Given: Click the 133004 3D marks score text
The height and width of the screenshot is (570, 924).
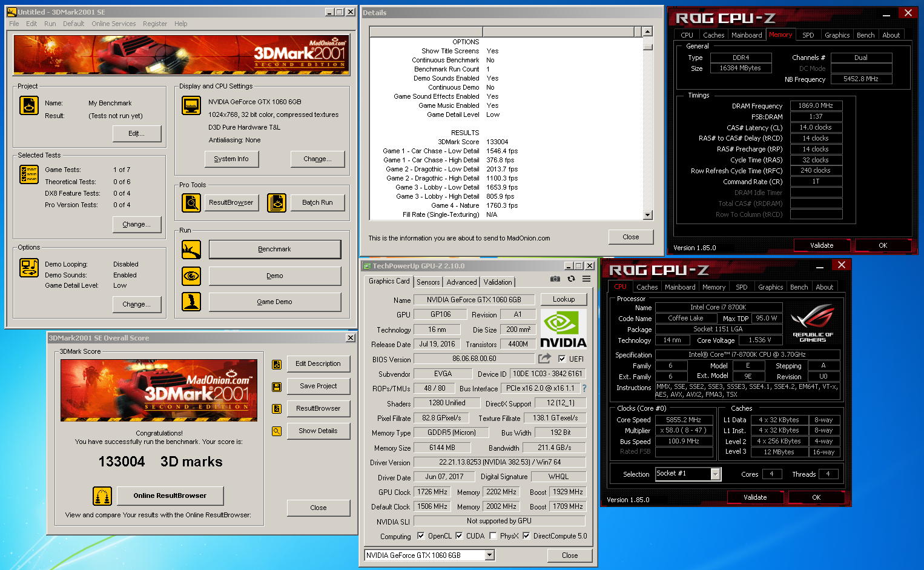Looking at the screenshot, I should pyautogui.click(x=160, y=462).
